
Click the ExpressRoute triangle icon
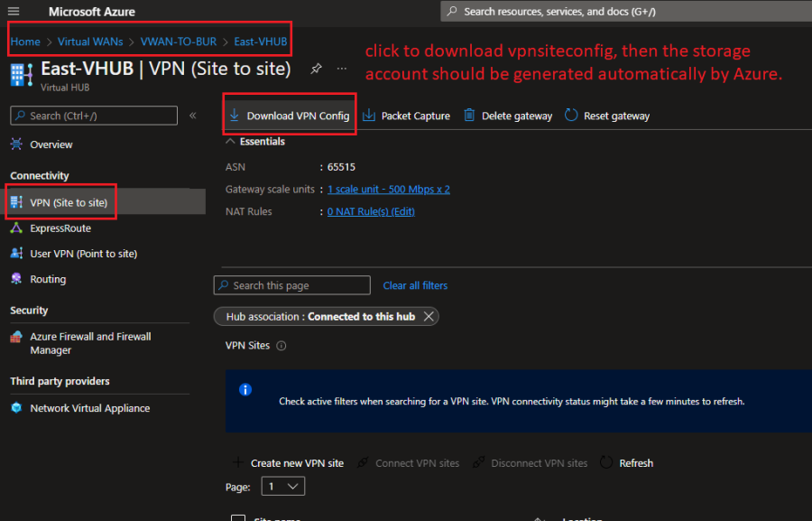pos(16,228)
